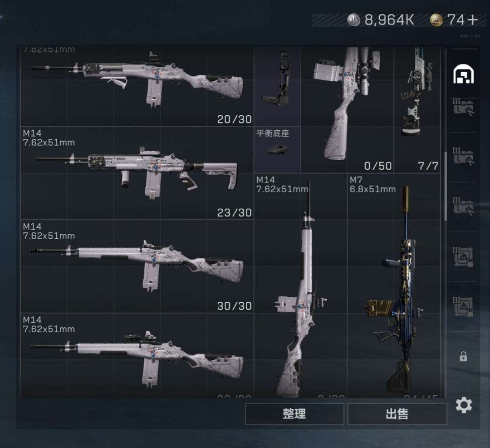Select the 平衡底座 attachment item
This screenshot has height=448, width=490.
click(277, 149)
